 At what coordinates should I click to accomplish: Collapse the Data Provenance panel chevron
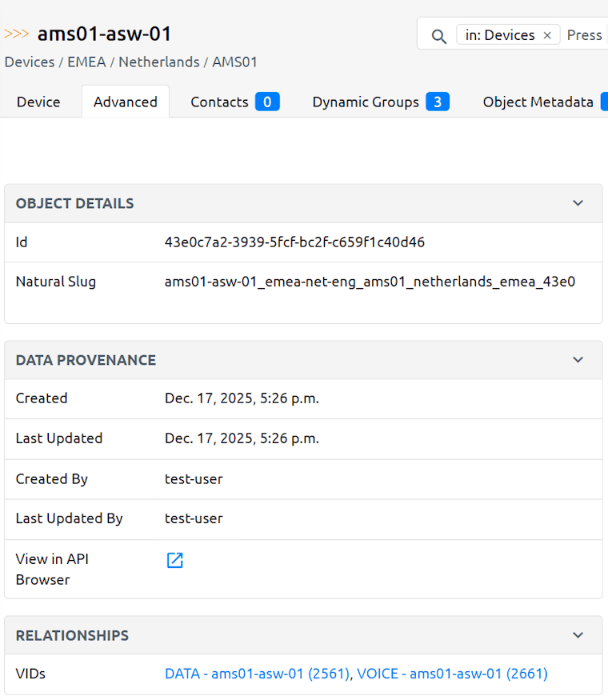(x=578, y=360)
